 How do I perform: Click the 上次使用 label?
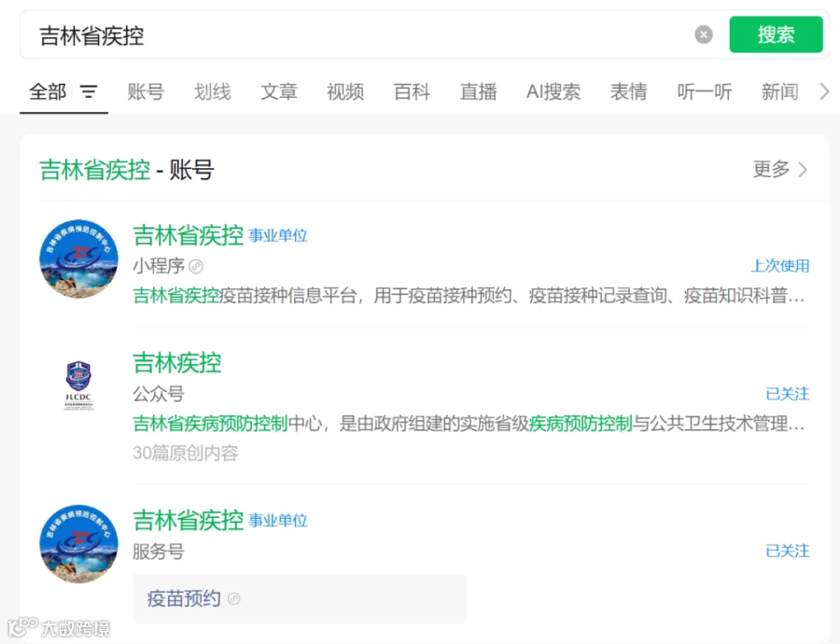pos(780,266)
